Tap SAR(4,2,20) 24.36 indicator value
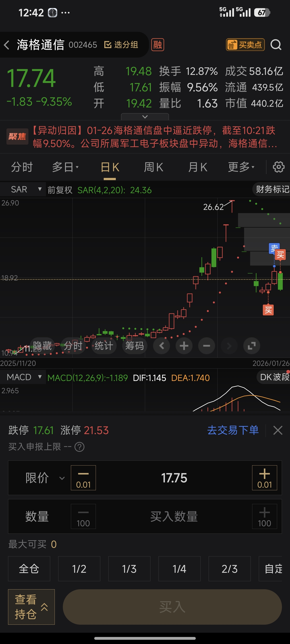 pyautogui.click(x=115, y=190)
